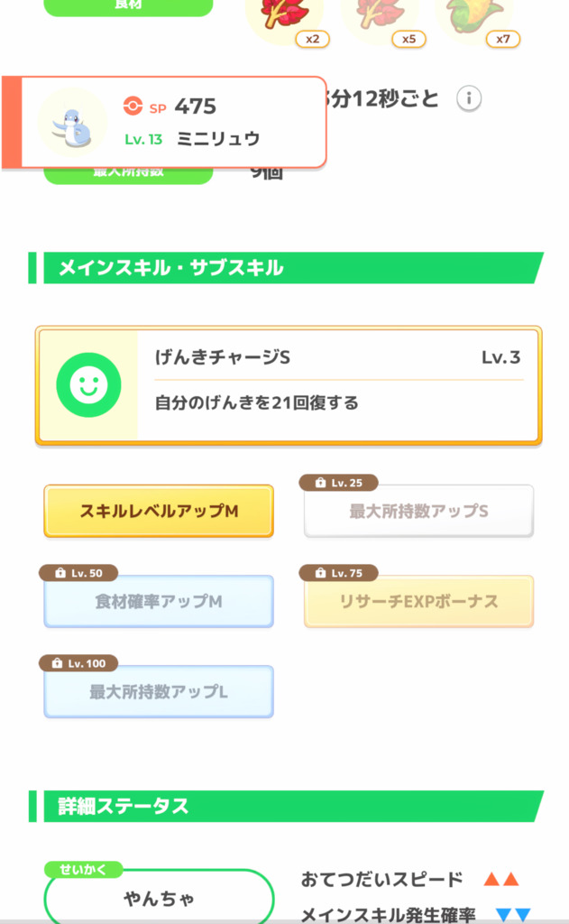Viewport: 569px width, 924px height.
Task: Select the locked 最大所持数アップS sub skill
Action: pyautogui.click(x=418, y=512)
